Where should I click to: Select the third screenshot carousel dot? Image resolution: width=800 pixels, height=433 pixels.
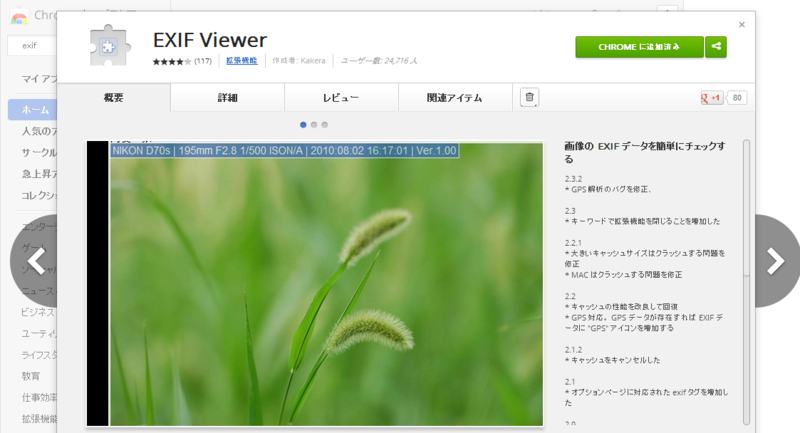(324, 124)
